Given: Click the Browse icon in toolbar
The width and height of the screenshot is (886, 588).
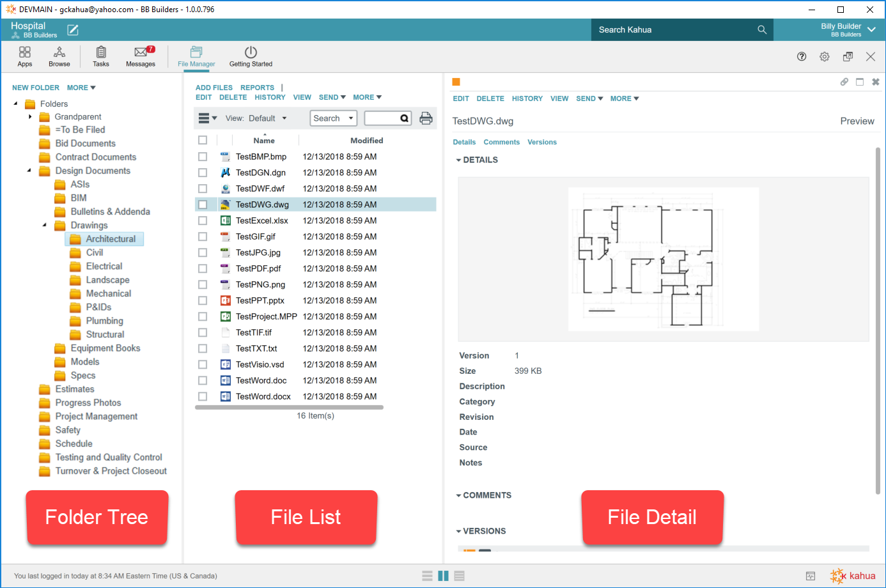Looking at the screenshot, I should (x=59, y=53).
